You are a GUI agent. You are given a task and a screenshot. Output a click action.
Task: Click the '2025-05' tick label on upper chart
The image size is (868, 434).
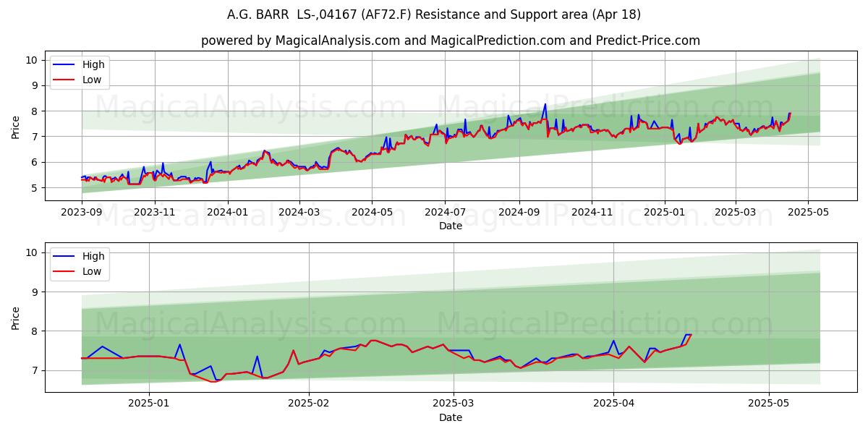pyautogui.click(x=808, y=213)
